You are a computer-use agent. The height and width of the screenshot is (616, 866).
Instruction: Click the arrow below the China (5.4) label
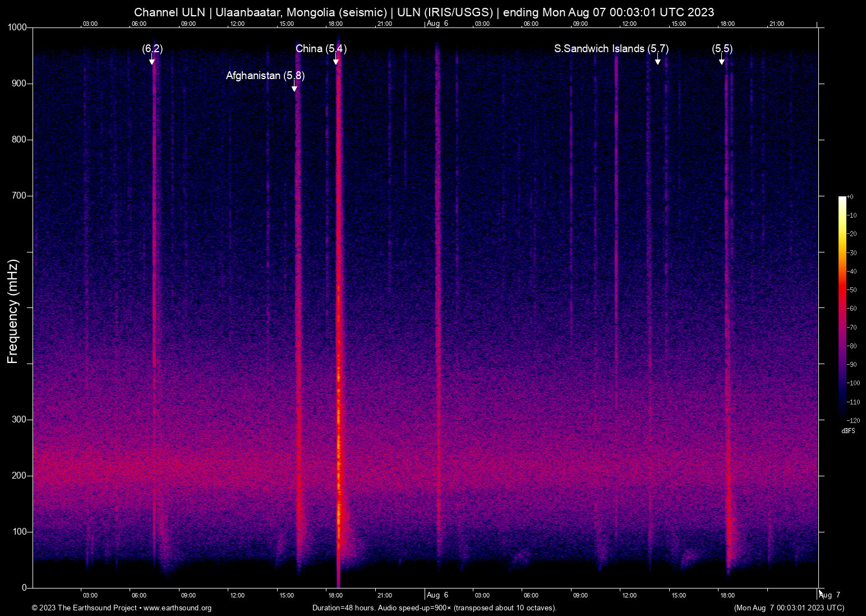tap(336, 61)
